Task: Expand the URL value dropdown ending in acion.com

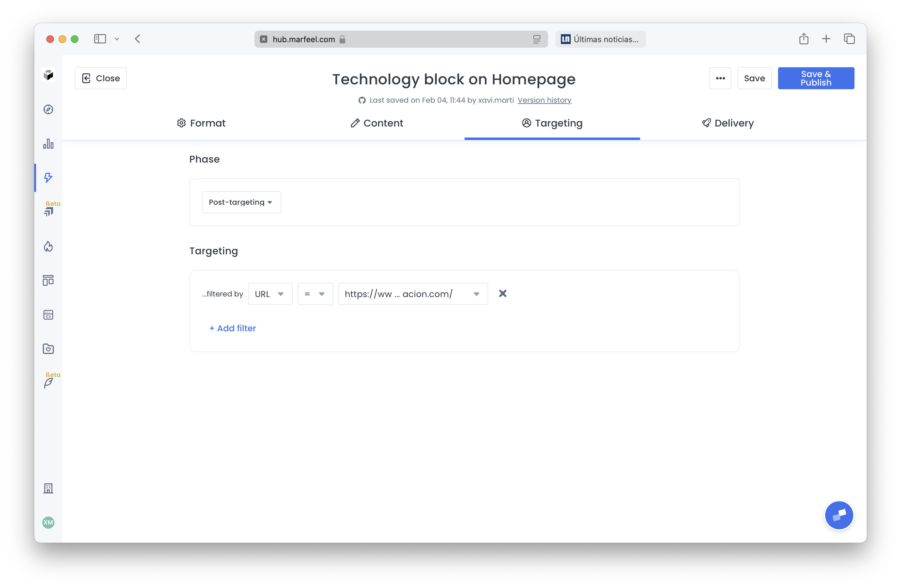Action: point(412,294)
